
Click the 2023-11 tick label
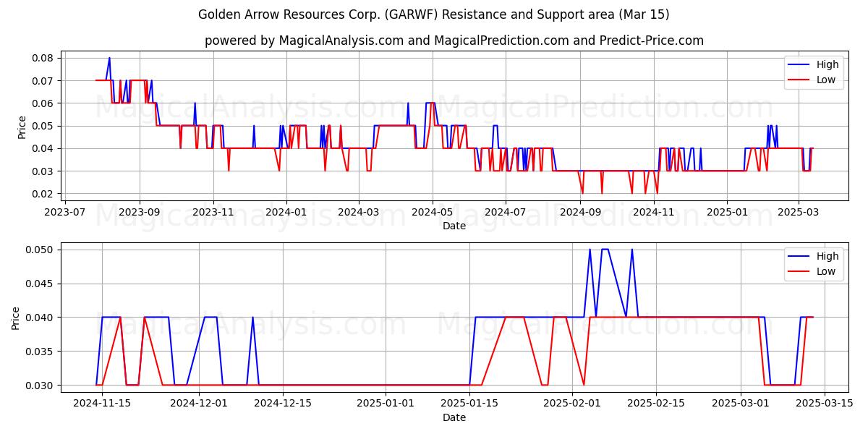click(x=213, y=212)
